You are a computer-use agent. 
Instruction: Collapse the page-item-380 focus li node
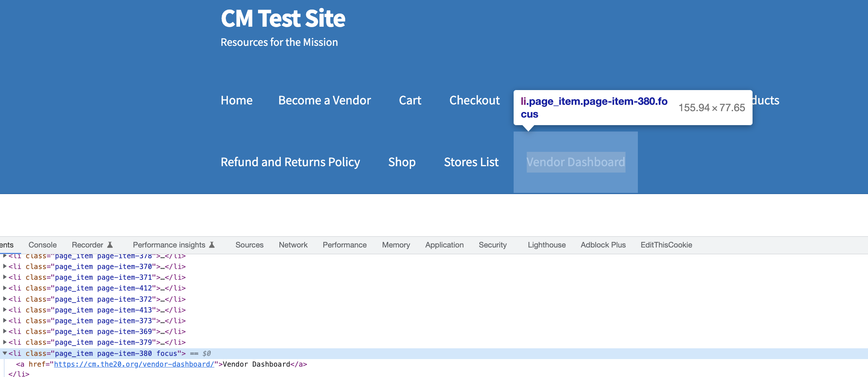5,353
